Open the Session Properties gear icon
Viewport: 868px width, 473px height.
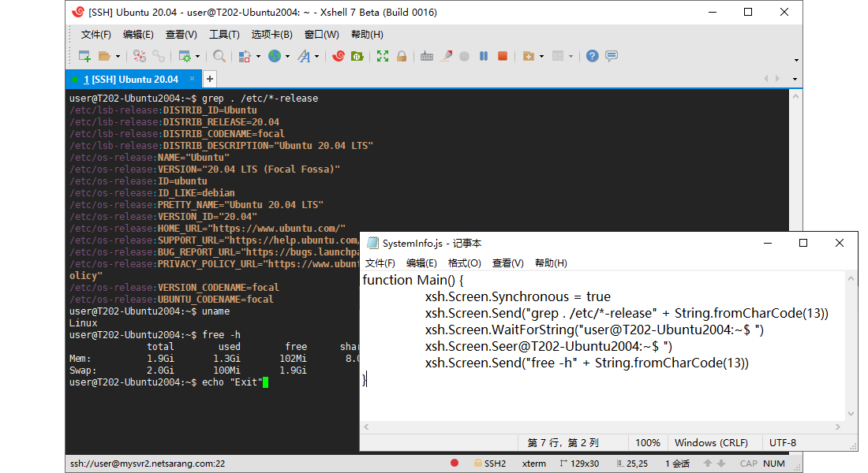coord(185,56)
